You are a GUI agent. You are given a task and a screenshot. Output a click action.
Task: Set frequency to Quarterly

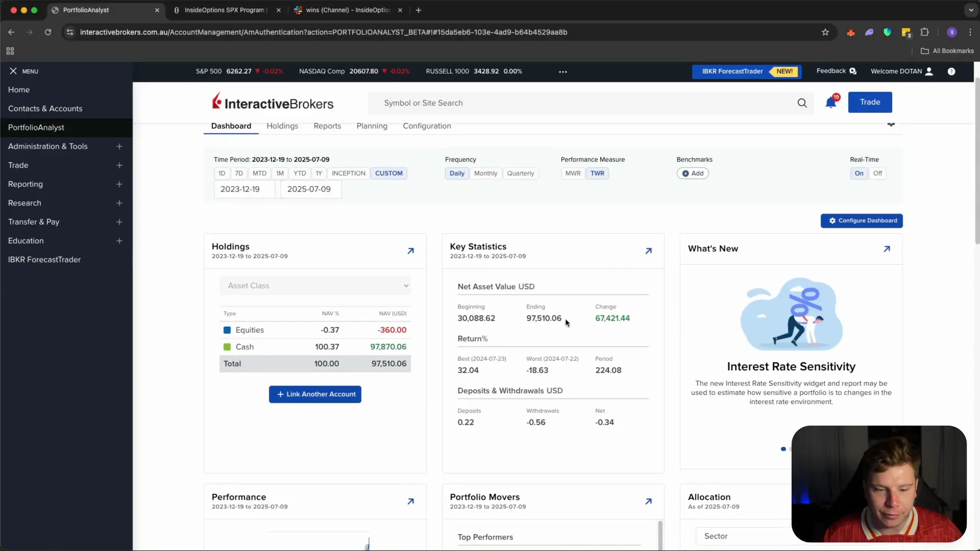point(521,173)
